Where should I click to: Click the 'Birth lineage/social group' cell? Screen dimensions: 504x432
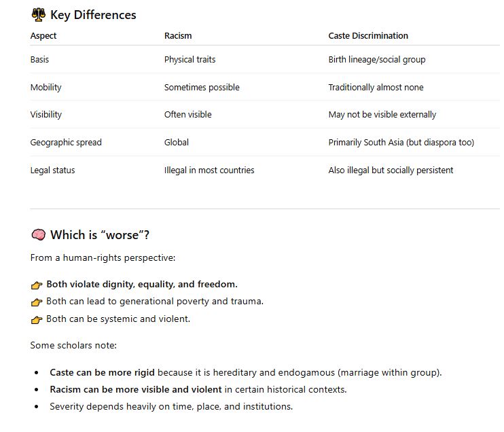(x=376, y=60)
